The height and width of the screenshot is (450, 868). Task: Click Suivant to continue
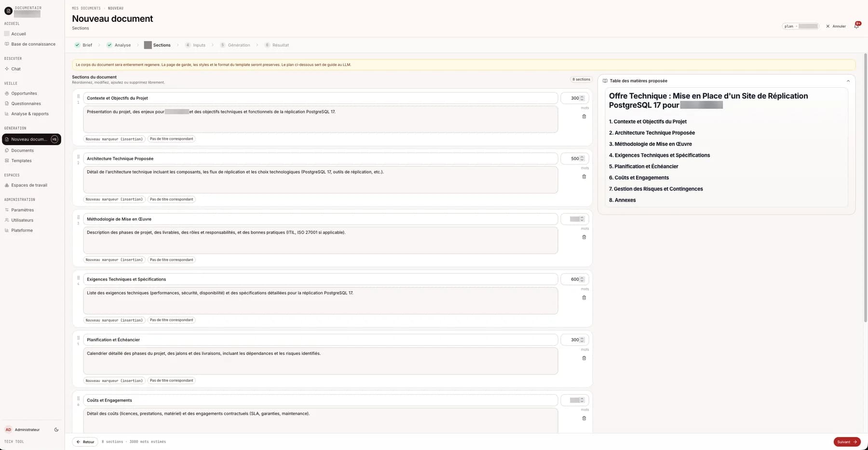click(x=847, y=442)
